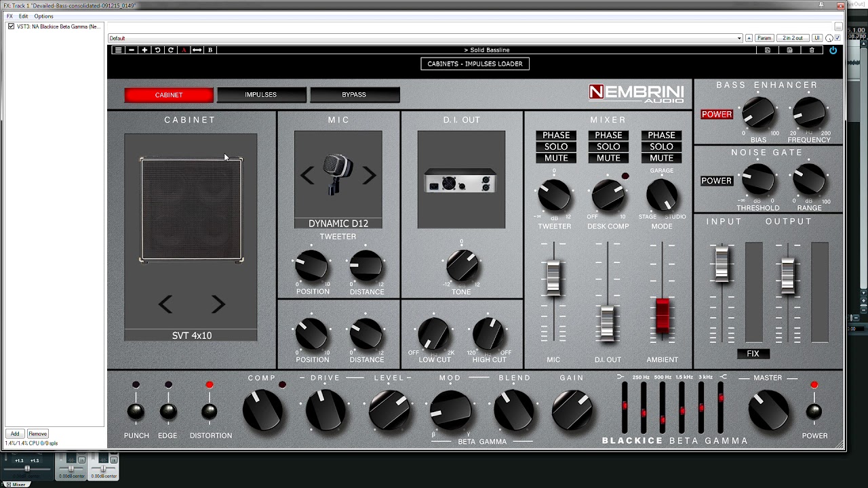Click the Remove FX button
Screen dimensions: 868x488
[x=37, y=434]
